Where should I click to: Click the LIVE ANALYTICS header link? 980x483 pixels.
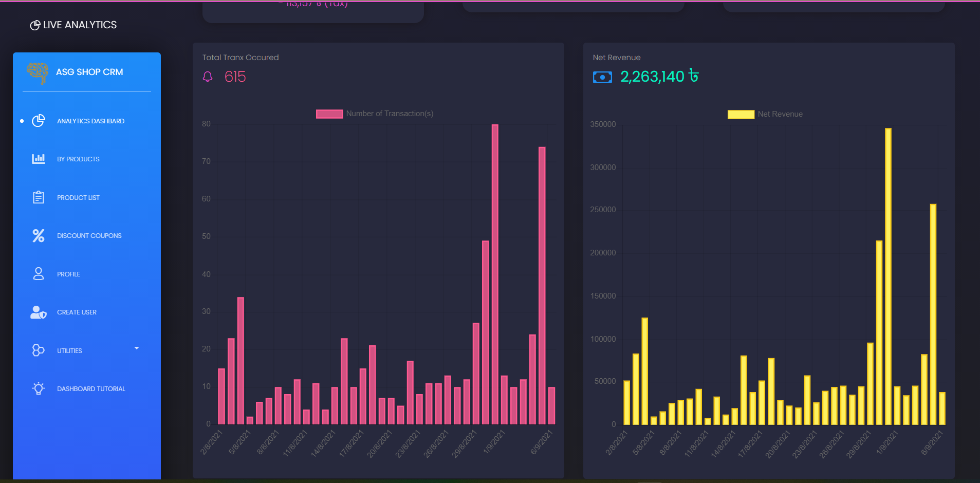pos(73,25)
